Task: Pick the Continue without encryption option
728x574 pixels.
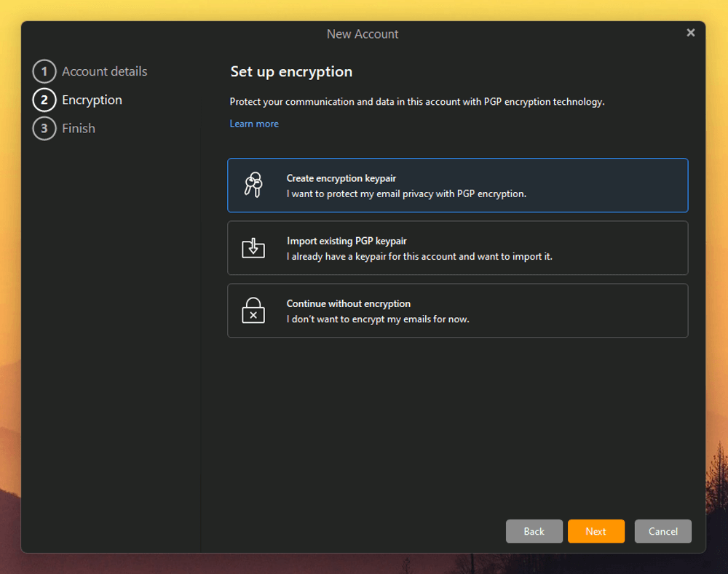Action: click(457, 311)
